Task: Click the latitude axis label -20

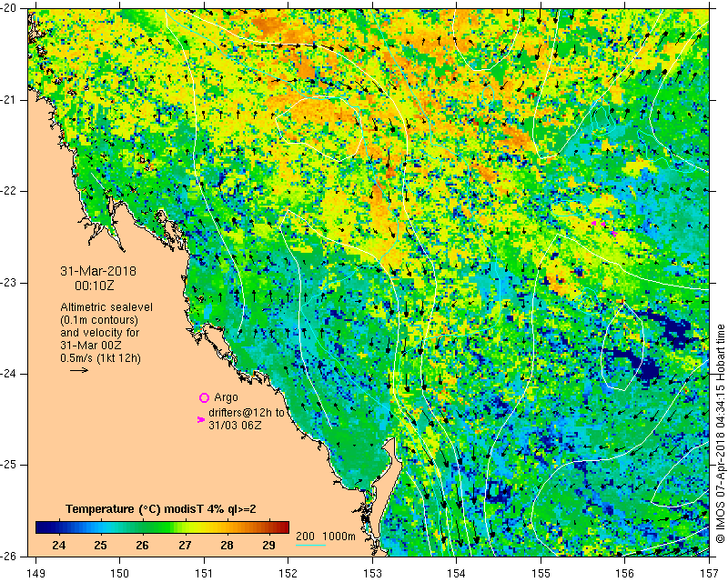Action: click(8, 8)
